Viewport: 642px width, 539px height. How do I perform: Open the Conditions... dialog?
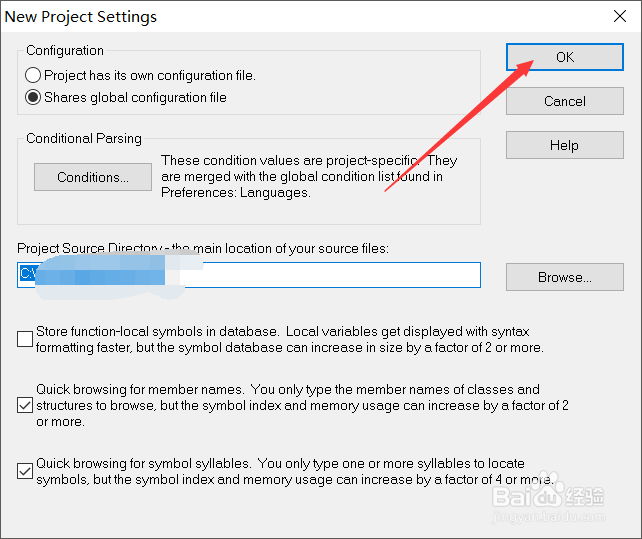(x=93, y=177)
